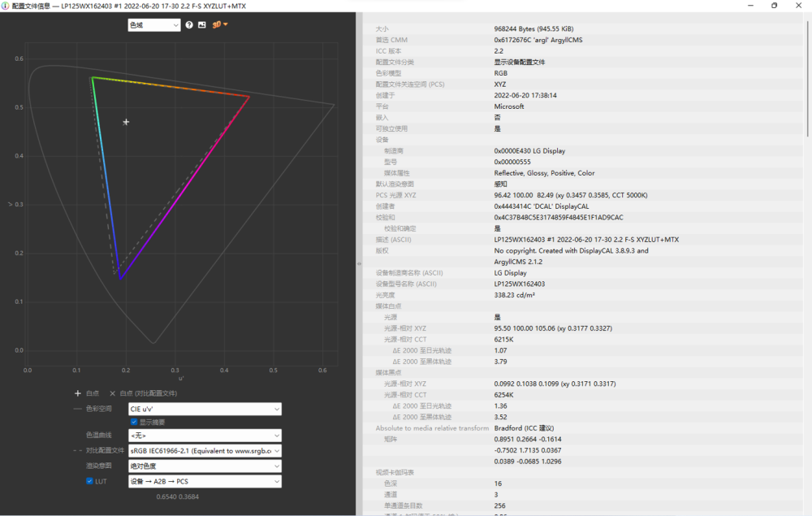
Task: Open the LUT direction 设备 → A2B → PCS dropdown
Action: tap(205, 481)
